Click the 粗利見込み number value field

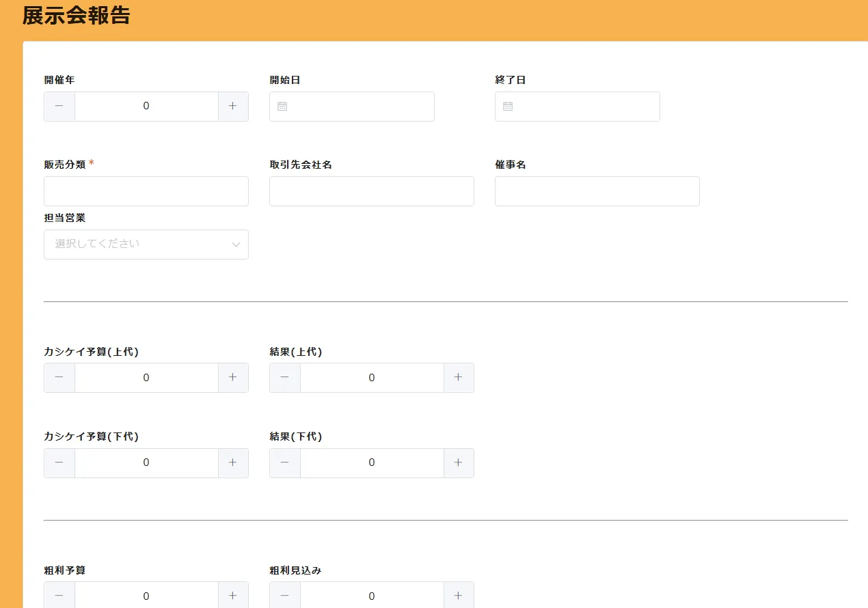[372, 595]
